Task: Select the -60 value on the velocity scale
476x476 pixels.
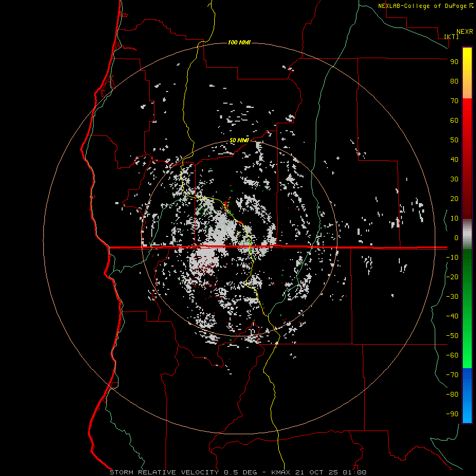Action: 452,355
